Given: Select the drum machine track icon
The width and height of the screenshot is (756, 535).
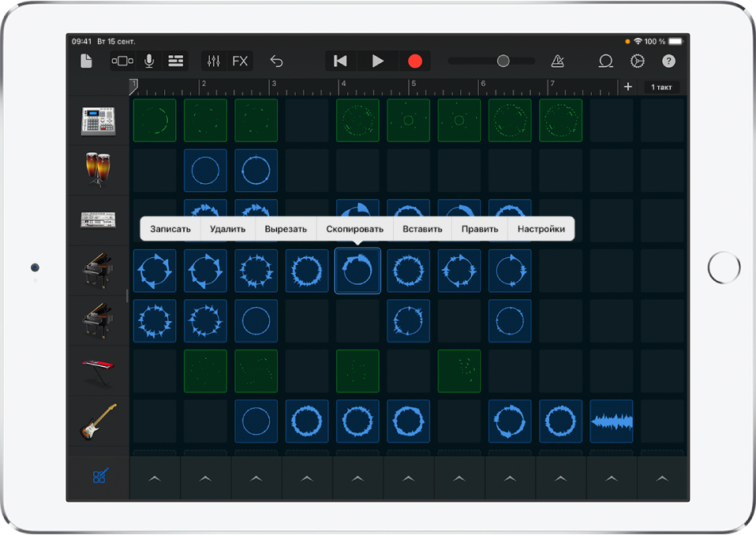Looking at the screenshot, I should click(x=98, y=120).
